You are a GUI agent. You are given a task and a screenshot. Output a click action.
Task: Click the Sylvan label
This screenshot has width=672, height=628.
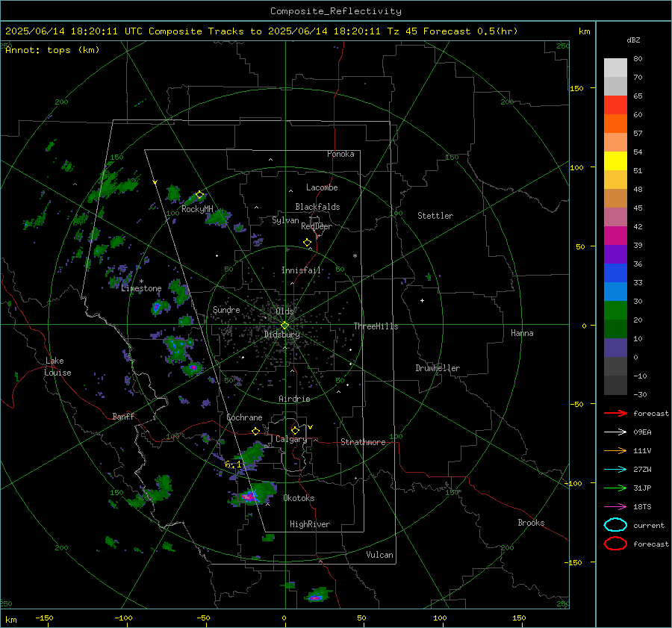[285, 220]
